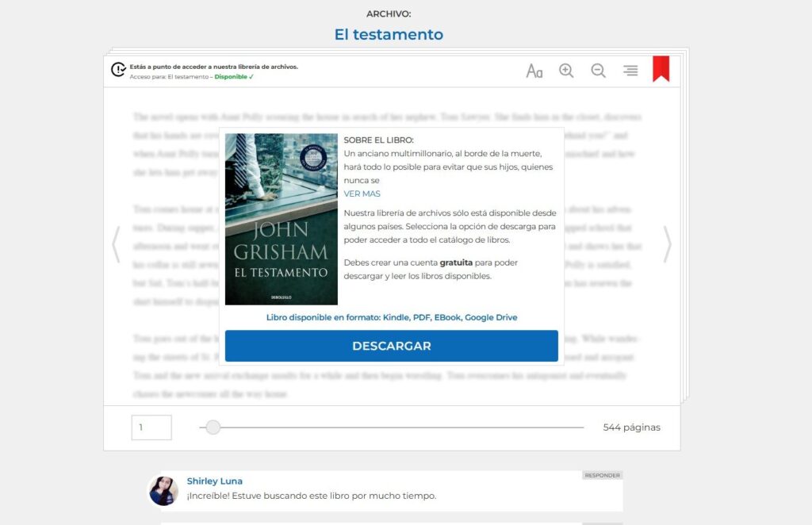Click the John Grisham book cover thumbnail
This screenshot has height=525, width=812.
coord(282,219)
